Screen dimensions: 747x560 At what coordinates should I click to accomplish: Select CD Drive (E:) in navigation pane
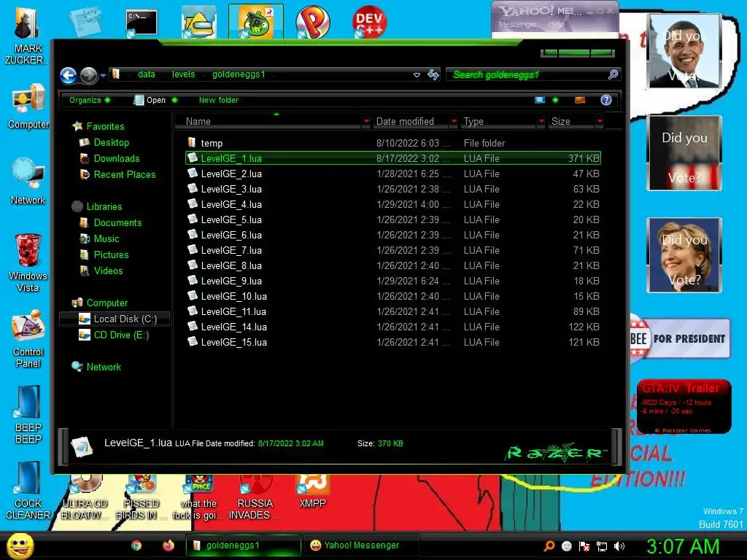120,335
